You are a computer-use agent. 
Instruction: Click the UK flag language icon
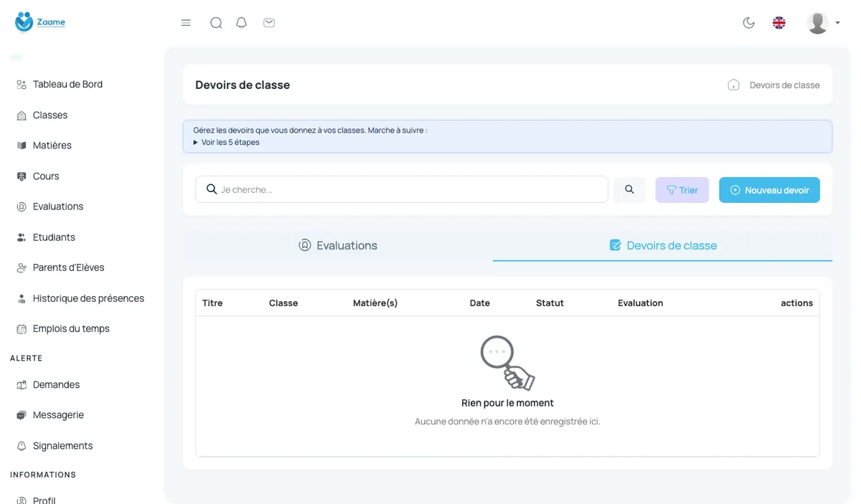(x=779, y=23)
